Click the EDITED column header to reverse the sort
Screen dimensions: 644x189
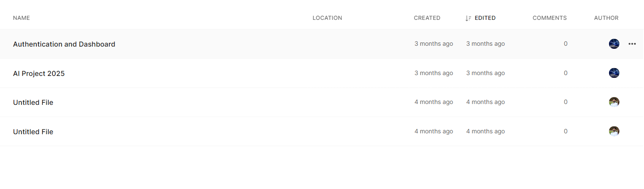485,18
